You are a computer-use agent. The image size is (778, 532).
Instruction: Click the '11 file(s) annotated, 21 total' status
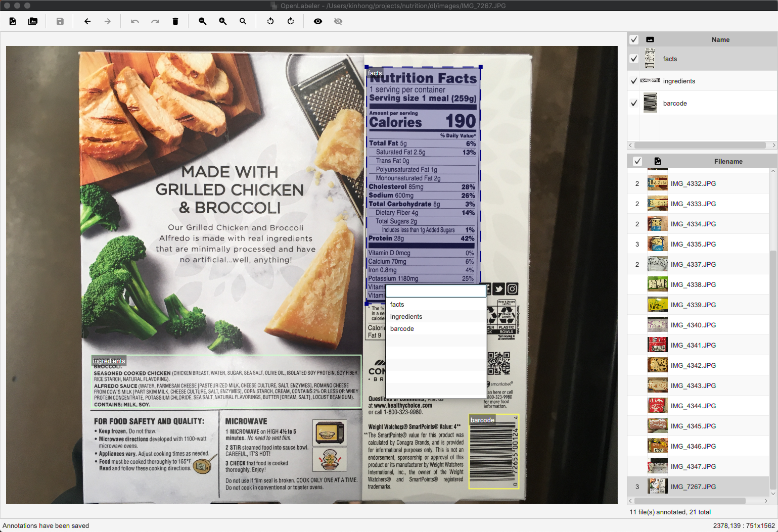[x=670, y=512]
